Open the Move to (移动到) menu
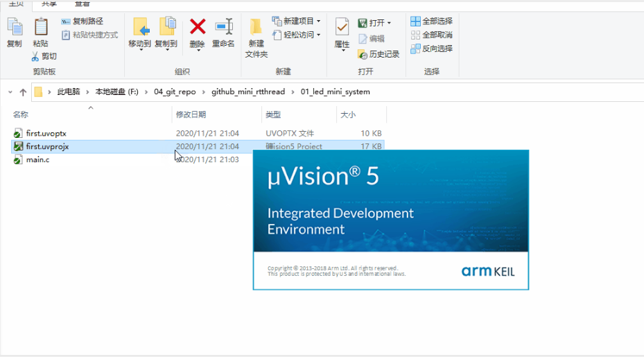Viewport: 644px width, 357px height. pyautogui.click(x=140, y=34)
